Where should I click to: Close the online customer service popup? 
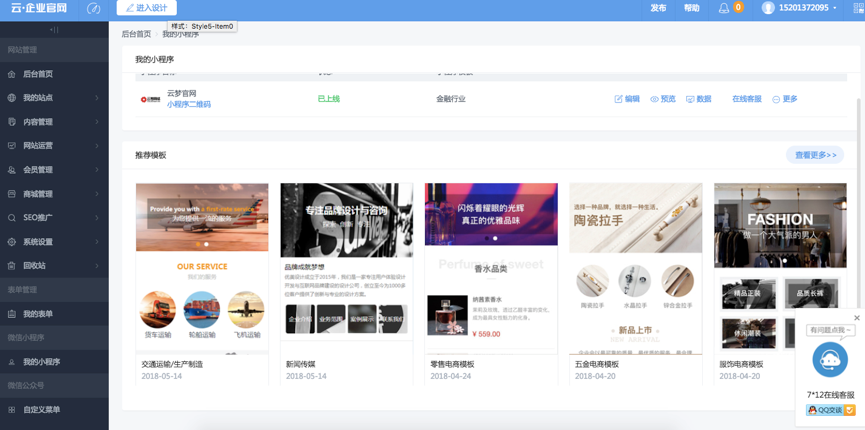856,318
